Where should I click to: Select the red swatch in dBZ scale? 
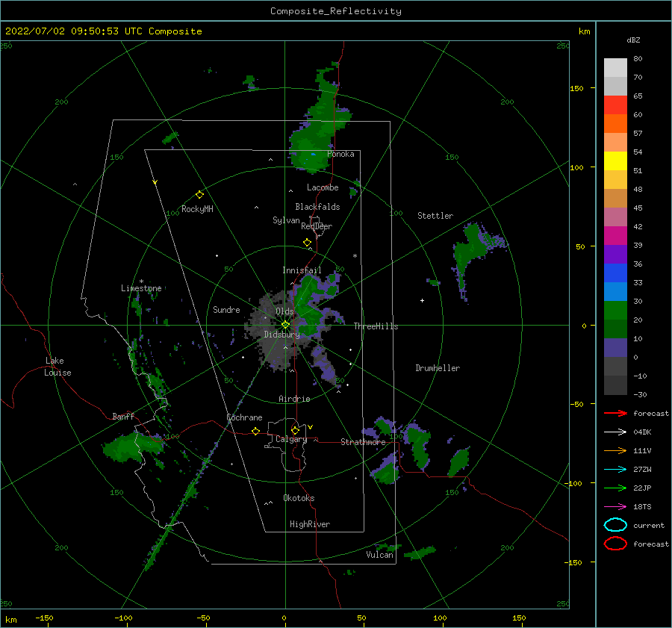coord(615,105)
